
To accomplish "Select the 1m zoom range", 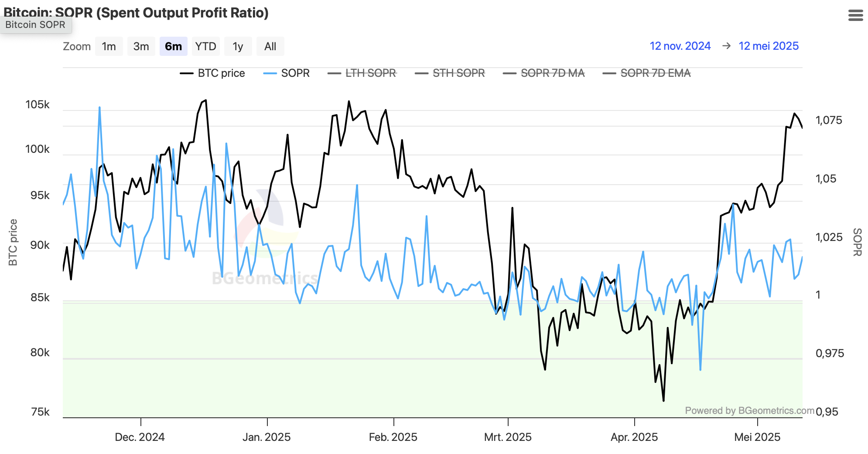I will pos(109,46).
